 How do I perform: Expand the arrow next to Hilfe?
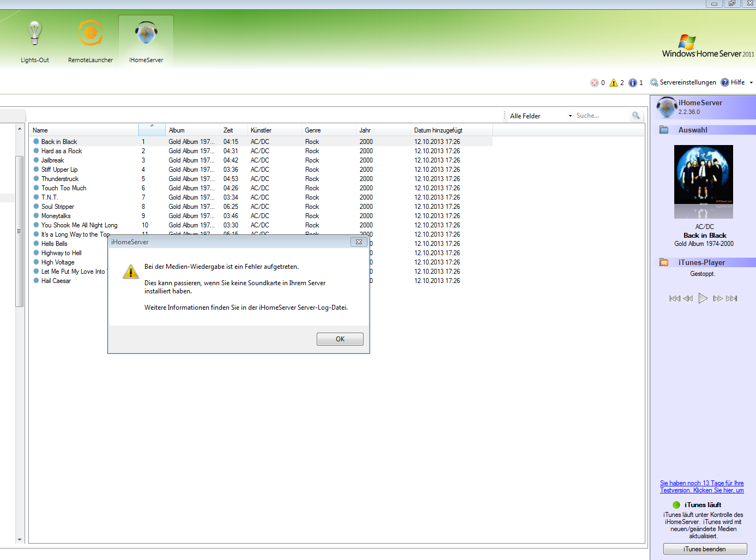pos(751,83)
